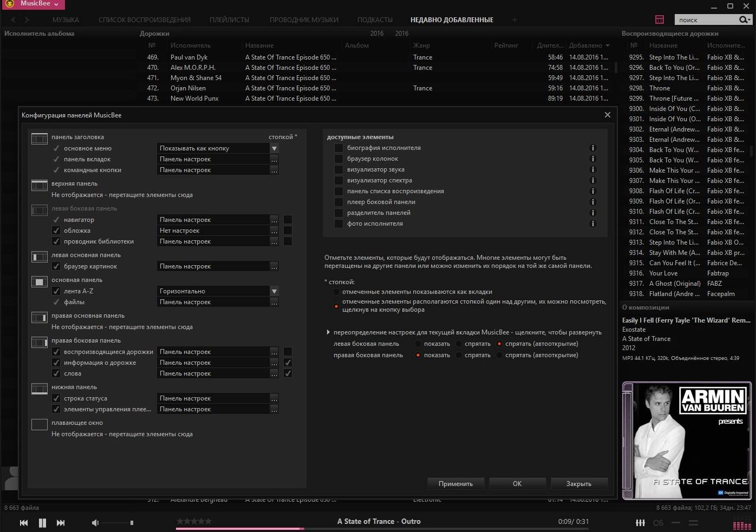Enable 'браузер колонок' checkbox
Screen dimensions: 756x532
[338, 159]
